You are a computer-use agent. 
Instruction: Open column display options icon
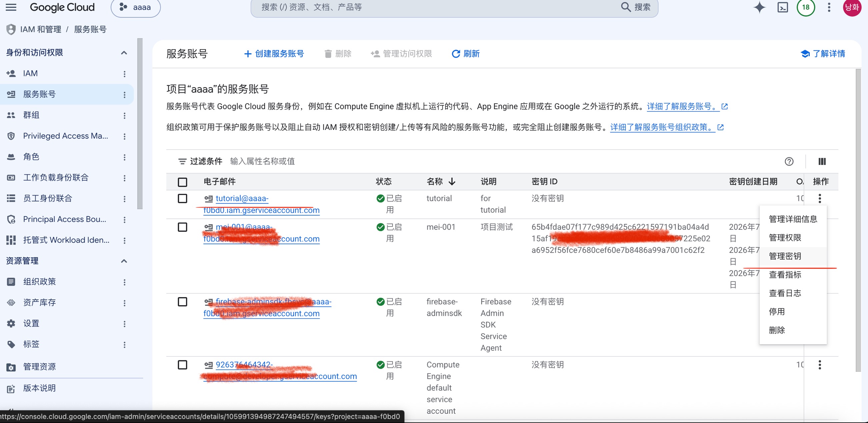pos(822,162)
